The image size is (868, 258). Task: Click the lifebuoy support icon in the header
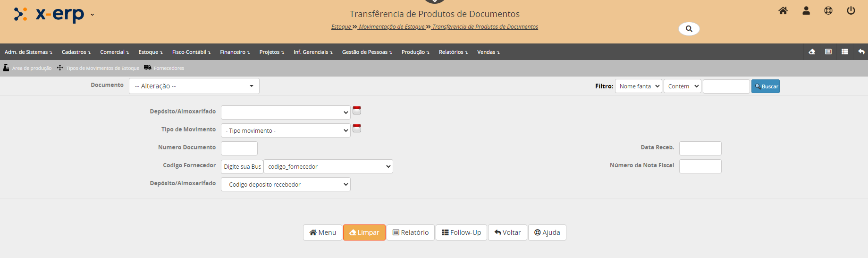[828, 11]
